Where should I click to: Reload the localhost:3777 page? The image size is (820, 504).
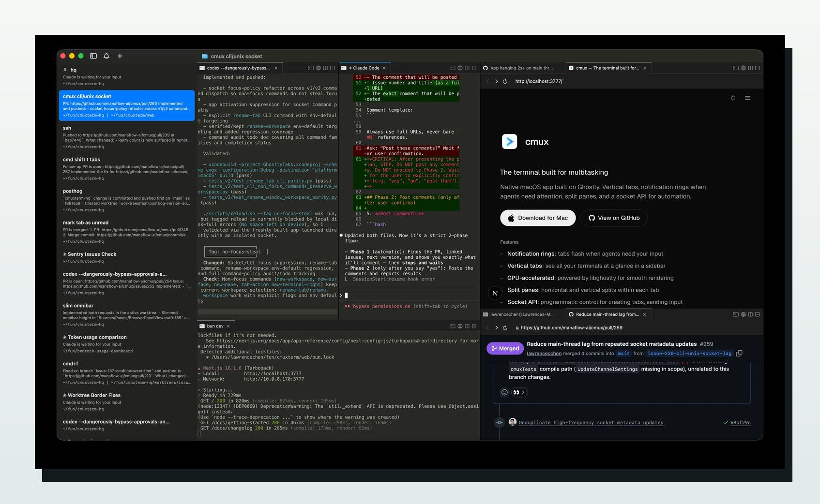click(x=505, y=81)
